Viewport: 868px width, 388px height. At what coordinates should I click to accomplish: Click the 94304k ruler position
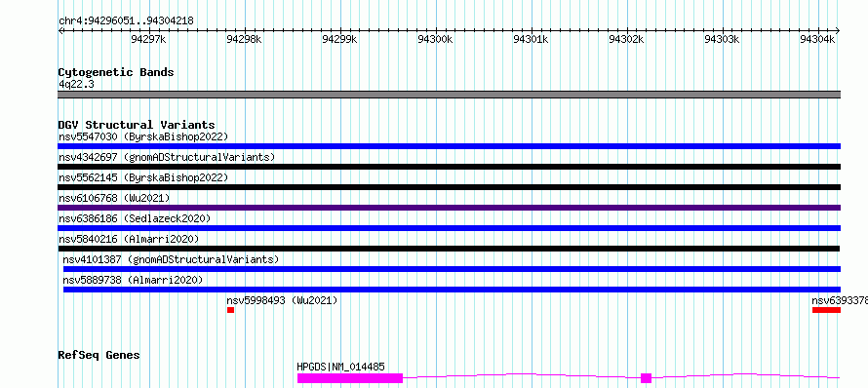817,39
